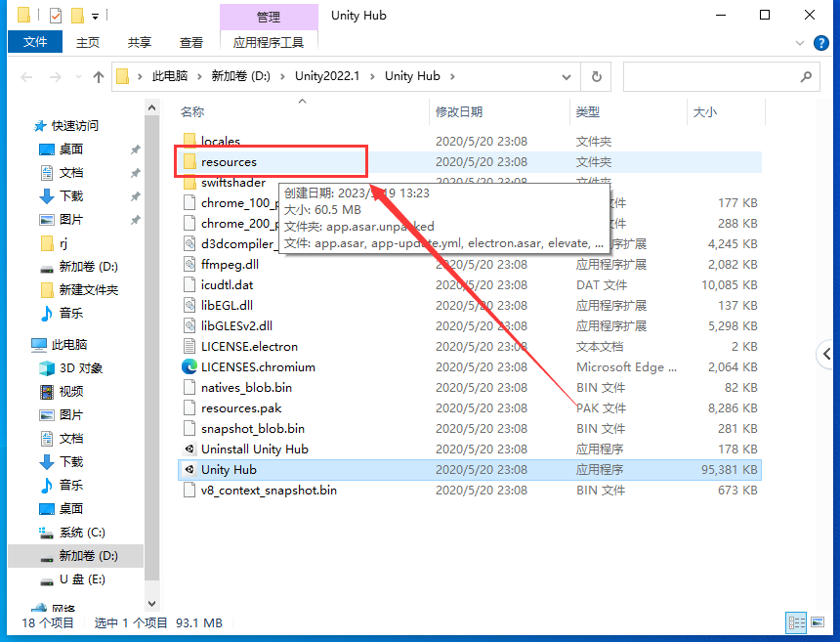Open 视频 in the navigation pane

click(x=70, y=391)
